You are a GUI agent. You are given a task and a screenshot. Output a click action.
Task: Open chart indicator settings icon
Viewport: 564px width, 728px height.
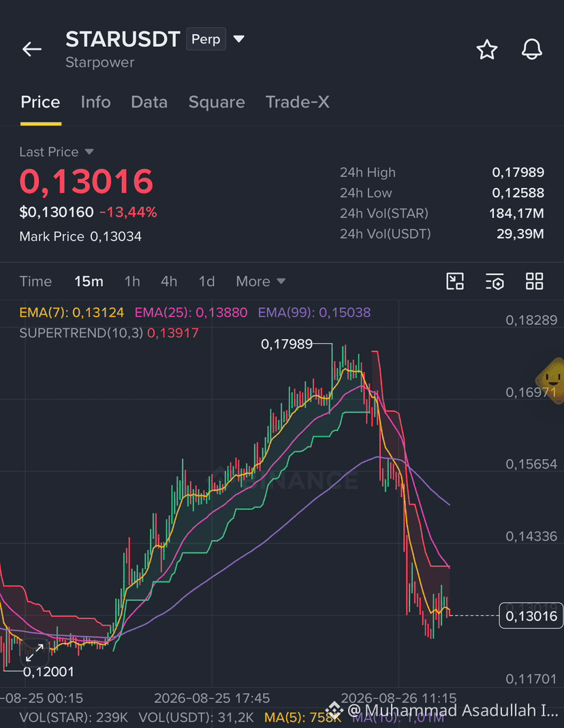click(495, 281)
